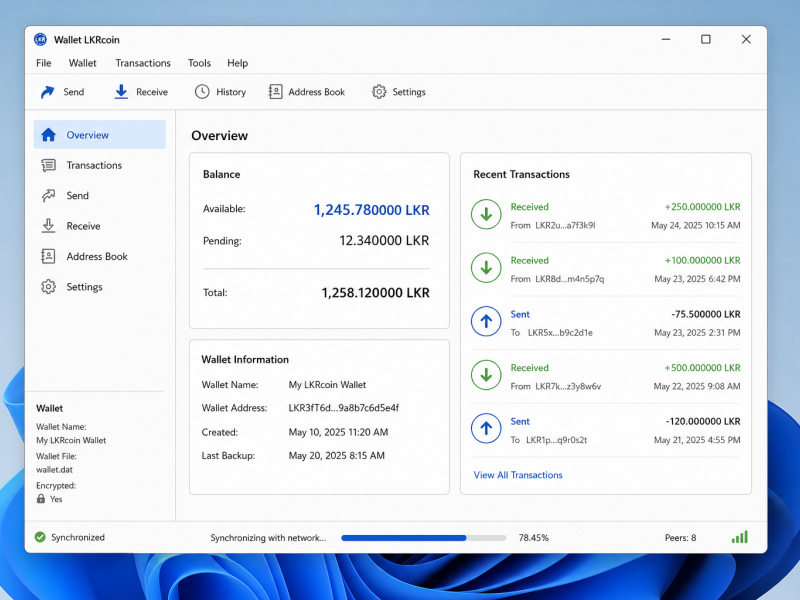Click sender address LKR2u...a7f3k9l
Image resolution: width=800 pixels, height=600 pixels.
pos(565,225)
